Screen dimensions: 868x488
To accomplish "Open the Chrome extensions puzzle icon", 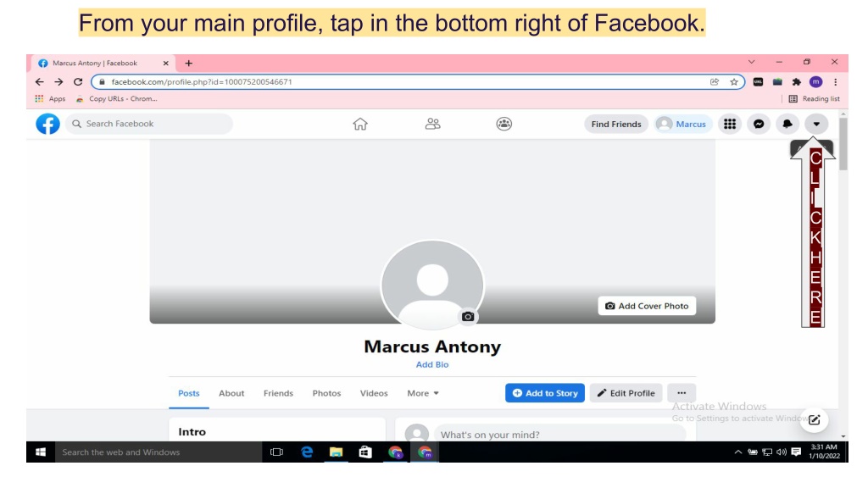I will click(797, 82).
